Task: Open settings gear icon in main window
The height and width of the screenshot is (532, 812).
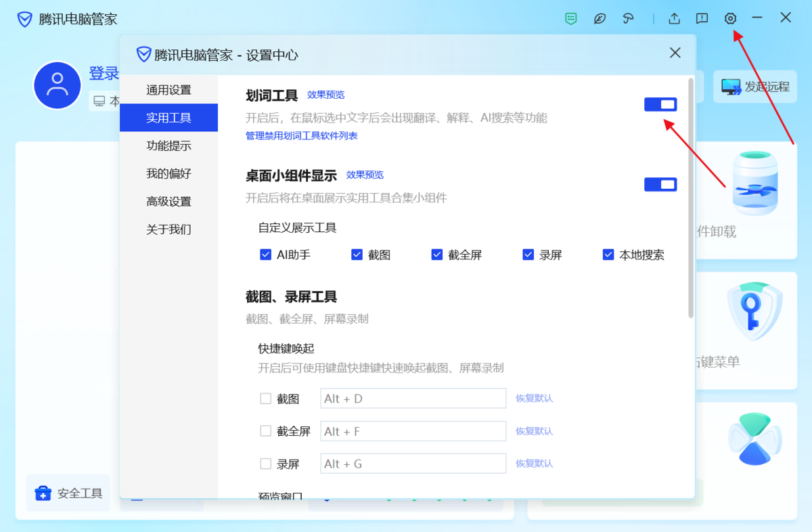Action: [730, 18]
